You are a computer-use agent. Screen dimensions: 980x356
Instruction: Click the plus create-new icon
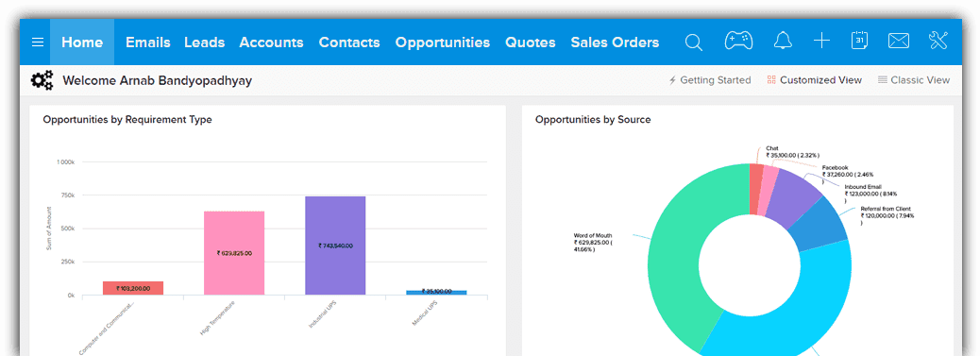pyautogui.click(x=821, y=42)
